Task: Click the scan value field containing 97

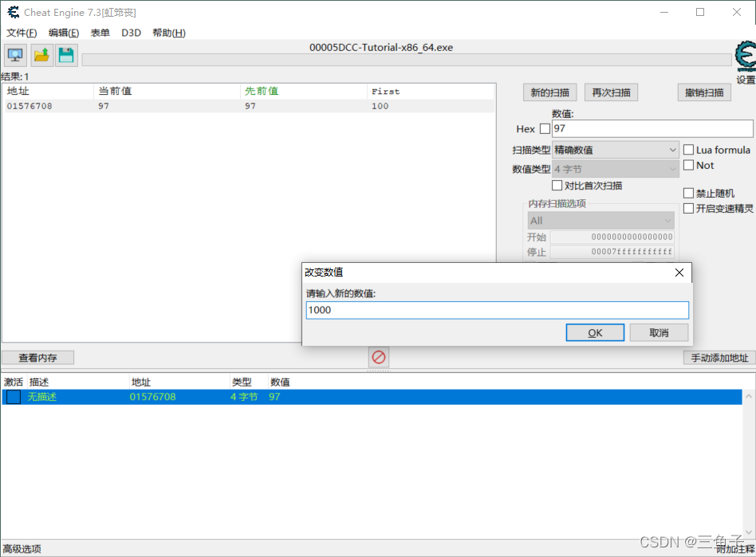Action: 652,128
